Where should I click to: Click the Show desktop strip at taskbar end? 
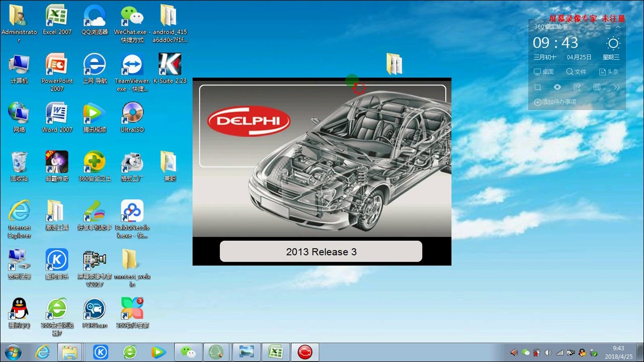click(x=640, y=352)
